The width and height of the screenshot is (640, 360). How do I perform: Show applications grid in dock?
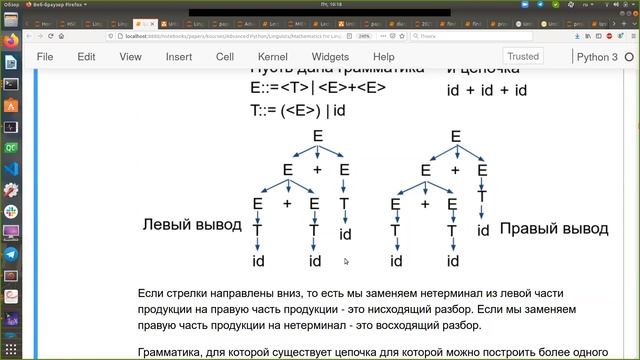pos(11,349)
